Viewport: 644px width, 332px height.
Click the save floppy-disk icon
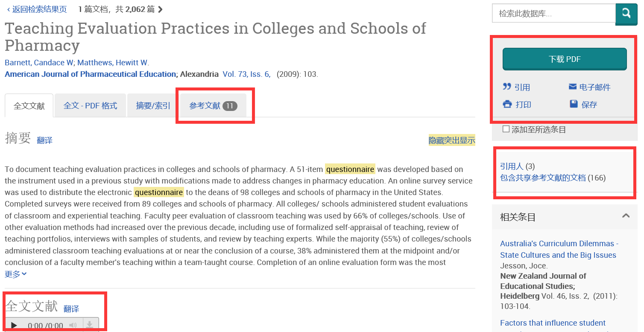574,104
